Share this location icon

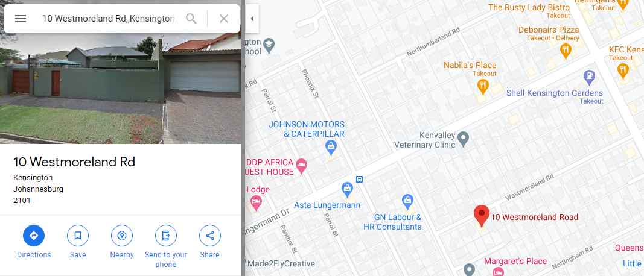click(210, 236)
